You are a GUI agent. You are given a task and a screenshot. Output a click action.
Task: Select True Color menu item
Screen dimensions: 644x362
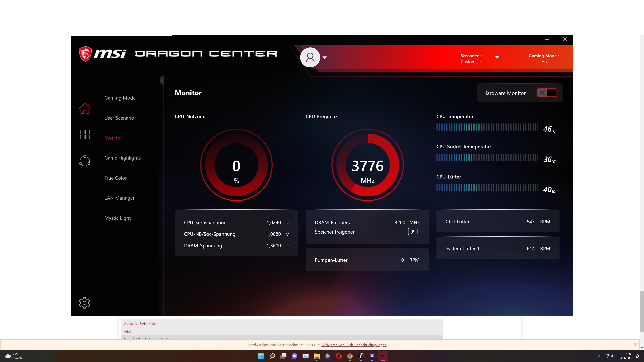[116, 178]
